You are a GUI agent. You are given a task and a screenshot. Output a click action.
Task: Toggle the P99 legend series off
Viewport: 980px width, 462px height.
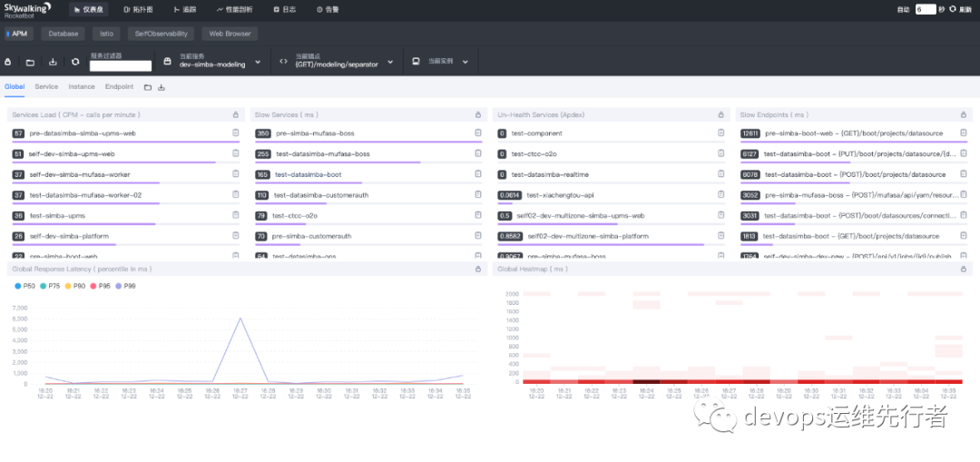pyautogui.click(x=125, y=286)
